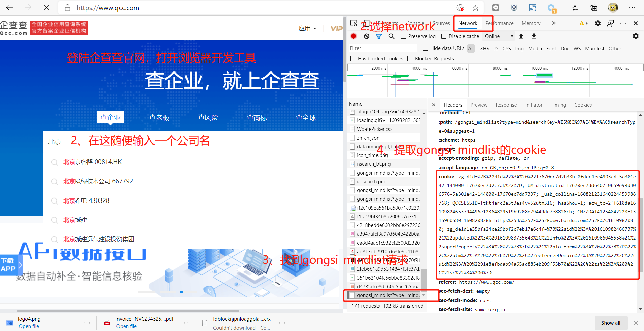Open the Cookies tab of the request
This screenshot has width=644, height=331.
click(x=583, y=105)
